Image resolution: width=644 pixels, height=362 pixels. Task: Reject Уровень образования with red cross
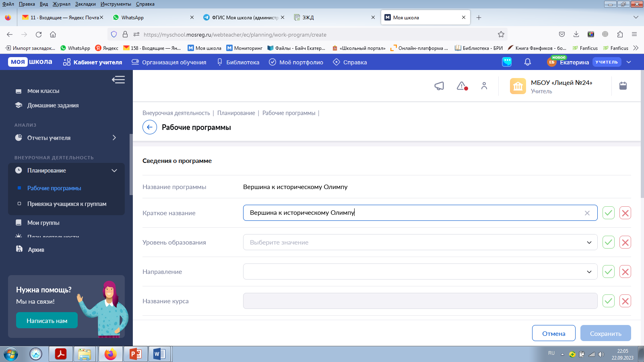(x=625, y=242)
